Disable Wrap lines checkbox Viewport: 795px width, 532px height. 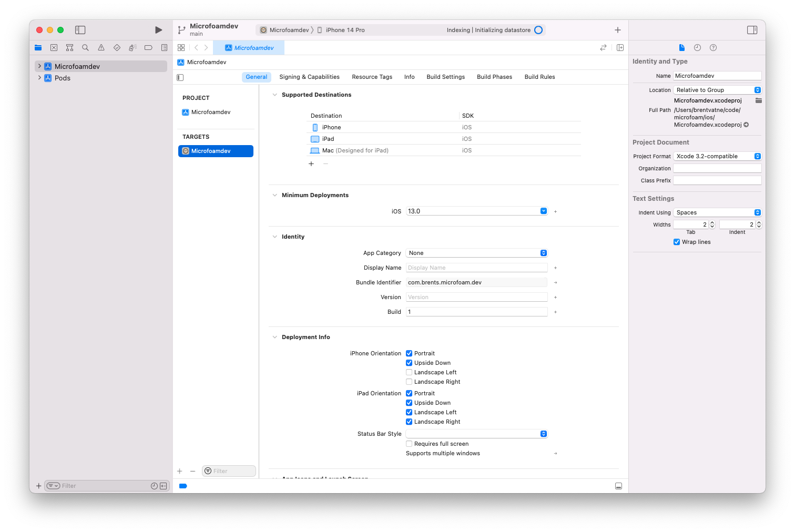(x=677, y=242)
